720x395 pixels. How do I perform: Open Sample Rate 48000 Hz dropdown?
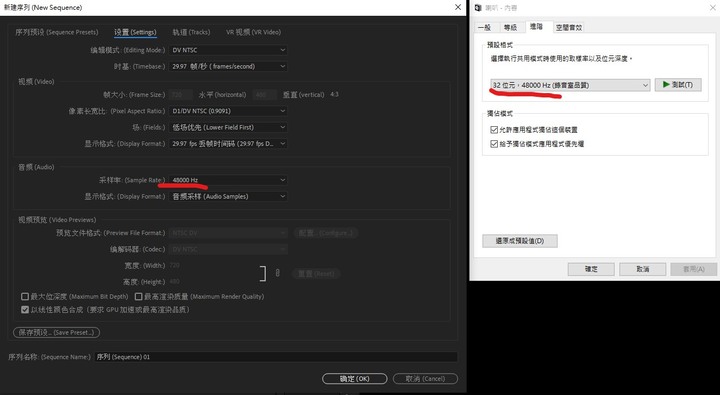(228, 180)
